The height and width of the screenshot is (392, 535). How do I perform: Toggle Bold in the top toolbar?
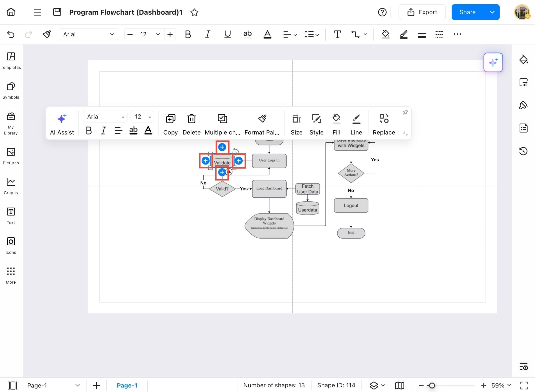[188, 34]
